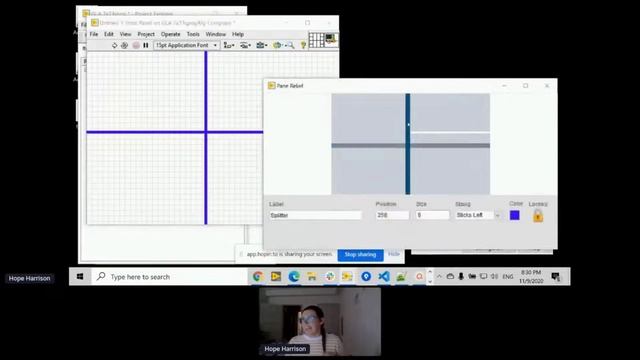Open File Explorer from the taskbar
Viewport: 640px width, 360px height.
coord(312,277)
